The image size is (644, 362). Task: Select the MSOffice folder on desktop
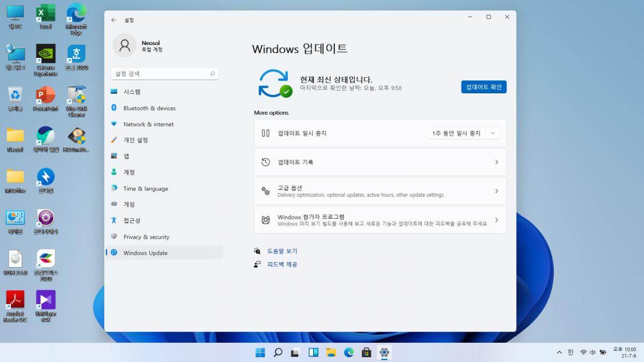click(16, 181)
